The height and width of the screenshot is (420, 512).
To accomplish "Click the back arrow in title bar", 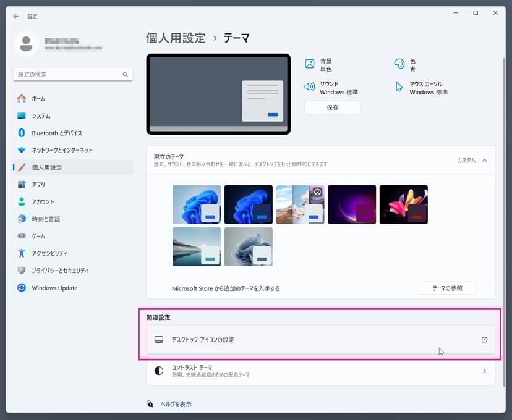I will [16, 17].
